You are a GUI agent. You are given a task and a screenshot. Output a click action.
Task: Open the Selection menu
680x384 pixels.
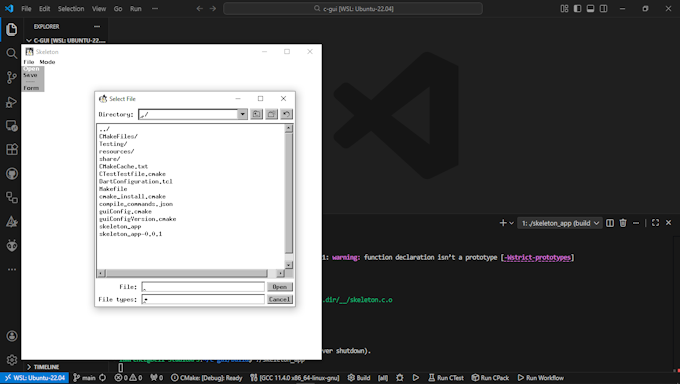[x=71, y=9]
